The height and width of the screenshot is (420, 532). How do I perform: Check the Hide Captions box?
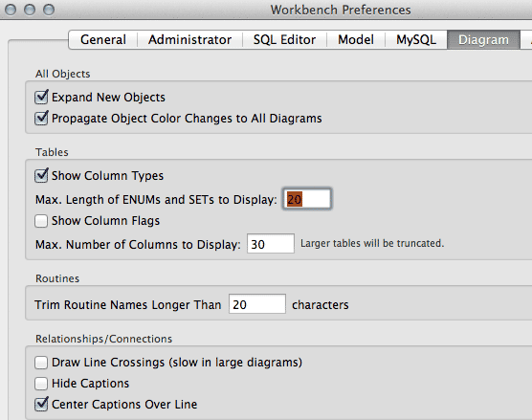point(41,384)
